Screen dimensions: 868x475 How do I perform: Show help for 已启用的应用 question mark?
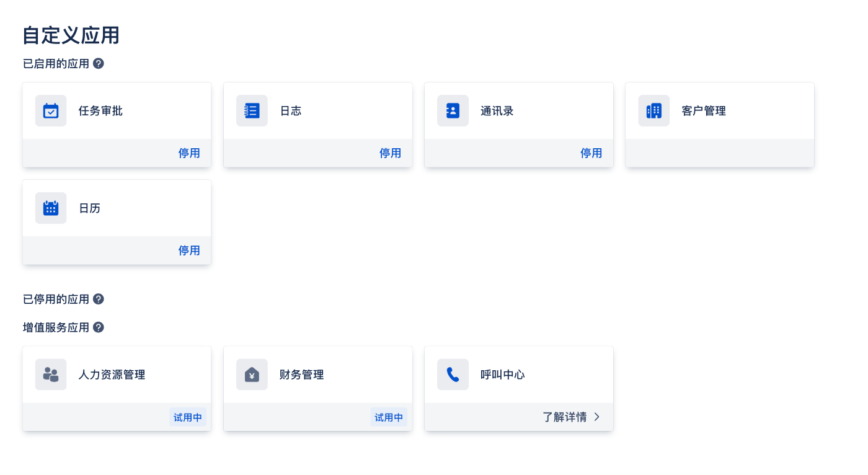99,63
